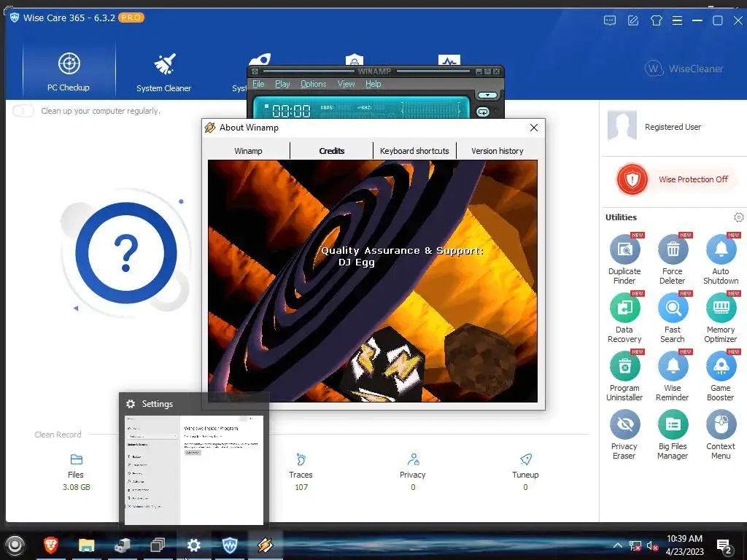Open the Big Files Manager utility
The image size is (747, 560).
tap(672, 435)
